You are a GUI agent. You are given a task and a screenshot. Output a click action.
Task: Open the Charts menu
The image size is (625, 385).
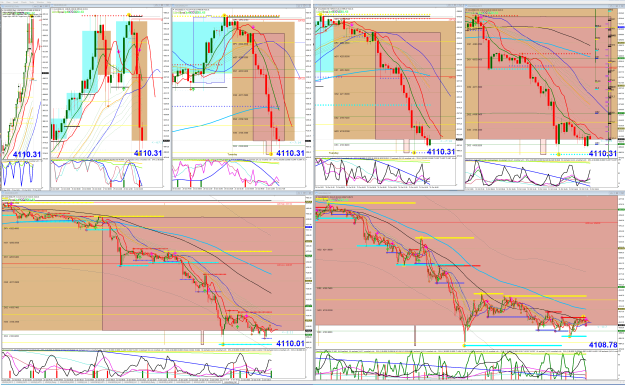24,2
